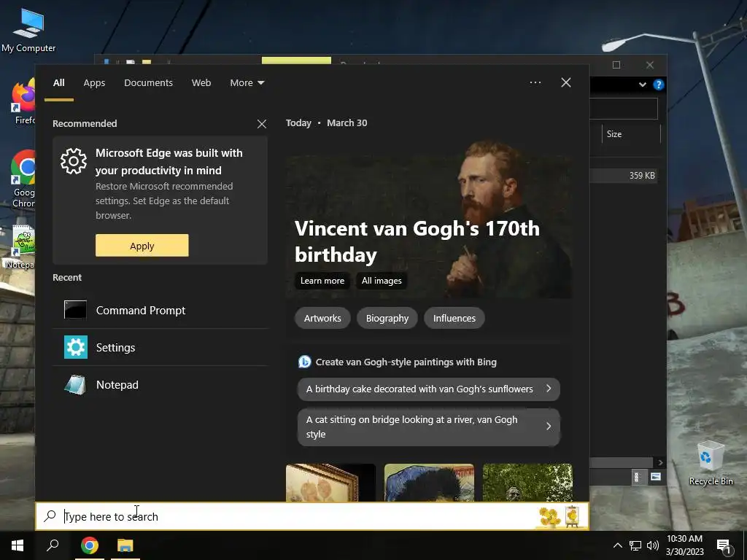The height and width of the screenshot is (560, 747).
Task: Select the My Computer desktop icon
Action: (28, 31)
